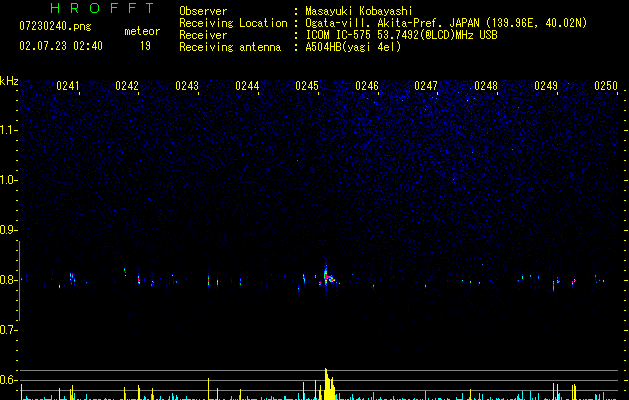Select the file name 07230240.png
The image size is (629, 400).
(x=55, y=26)
